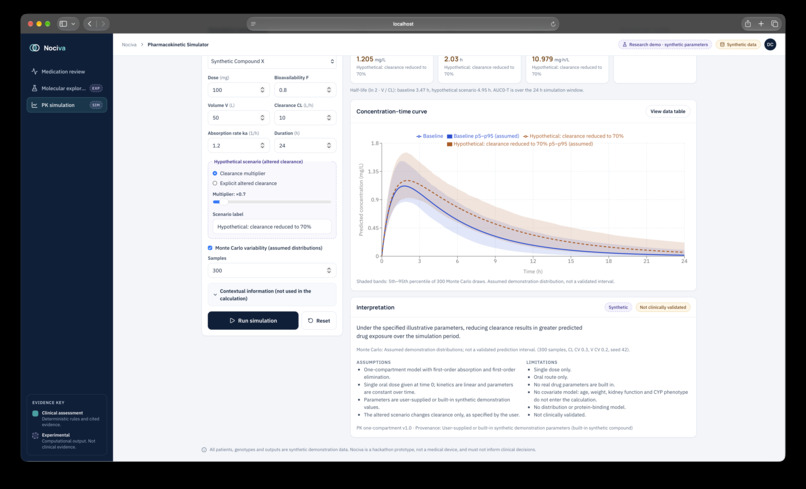
Task: Toggle the Baseline legend entry
Action: click(x=429, y=136)
